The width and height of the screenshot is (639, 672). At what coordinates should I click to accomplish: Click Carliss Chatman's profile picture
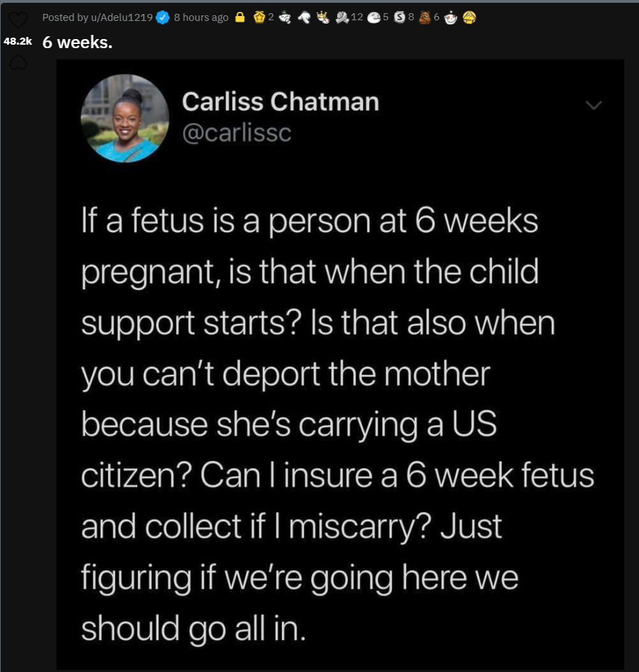point(125,119)
